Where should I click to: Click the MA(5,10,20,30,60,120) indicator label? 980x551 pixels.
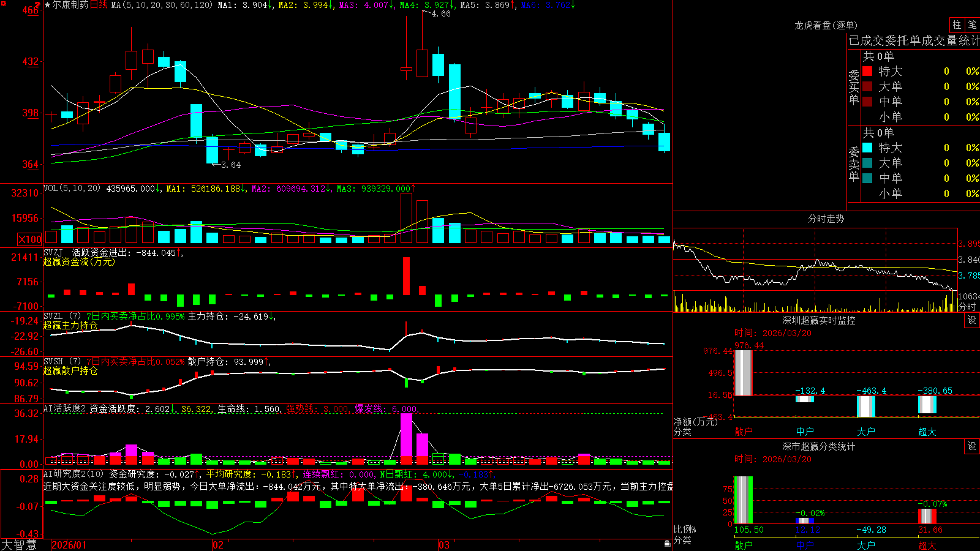coord(162,5)
